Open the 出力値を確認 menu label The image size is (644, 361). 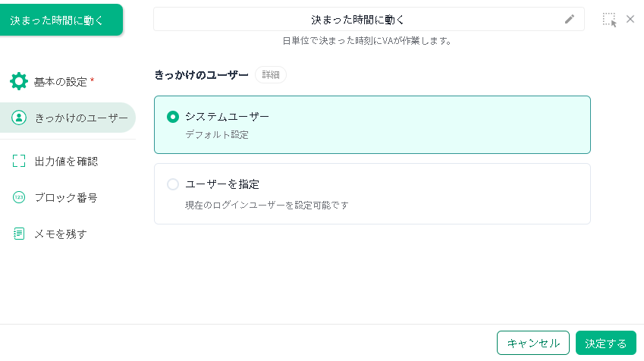pyautogui.click(x=66, y=161)
